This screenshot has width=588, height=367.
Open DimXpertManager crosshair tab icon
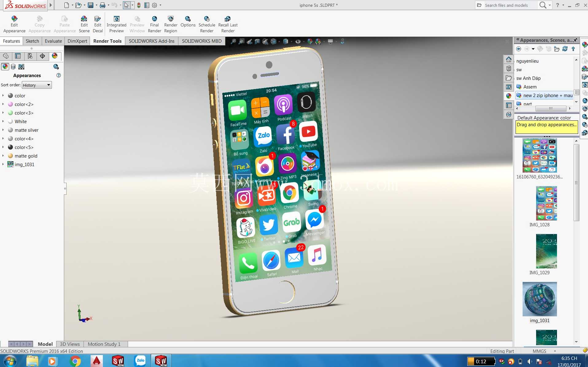tap(42, 56)
